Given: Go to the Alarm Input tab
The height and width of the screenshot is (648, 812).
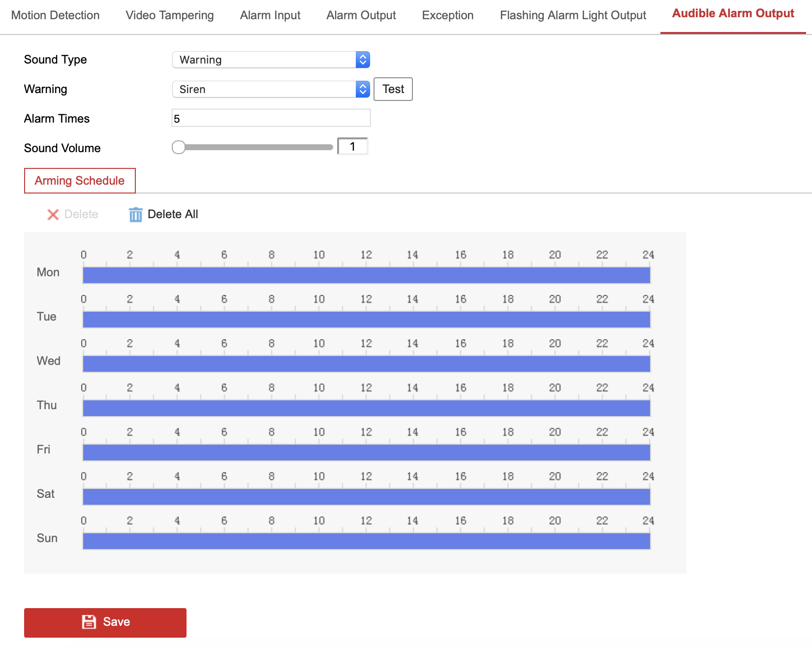Looking at the screenshot, I should 270,15.
